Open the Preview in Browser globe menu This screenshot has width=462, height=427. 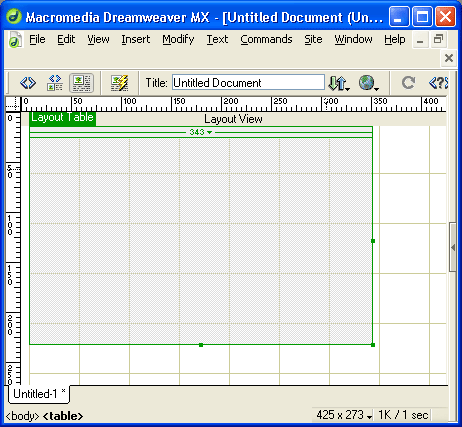point(369,83)
